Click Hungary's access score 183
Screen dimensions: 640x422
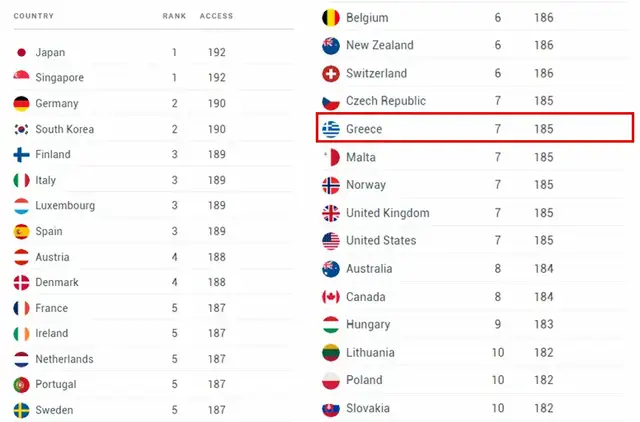(x=544, y=324)
